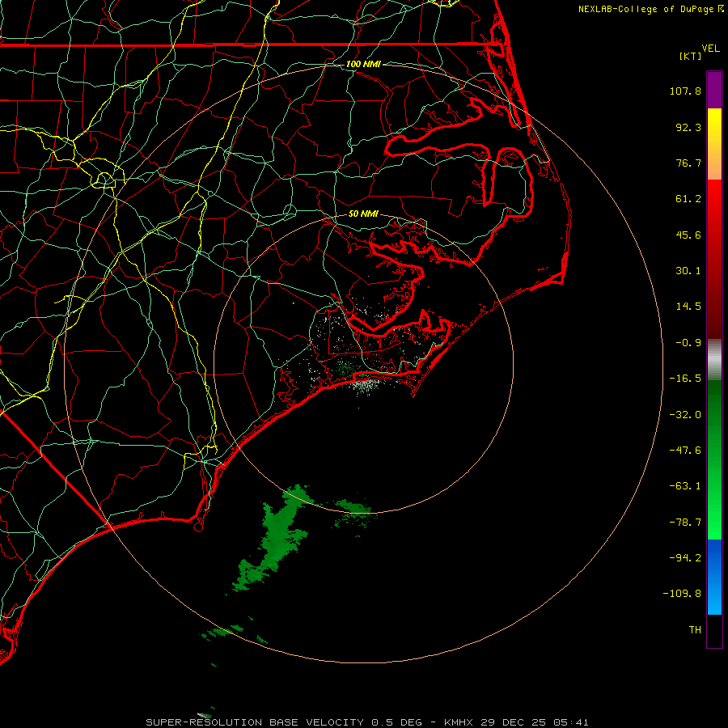The image size is (728, 728).
Task: Click the -109.8 legend value
Action: (682, 594)
